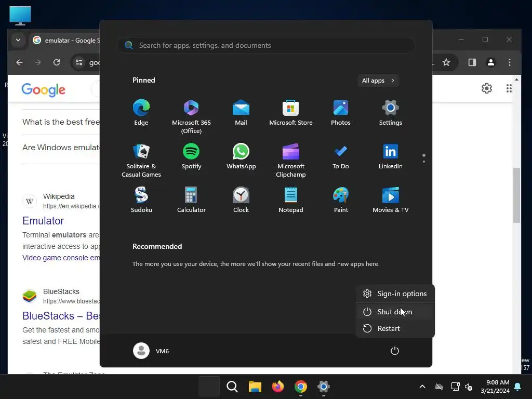Image resolution: width=532 pixels, height=399 pixels.
Task: Open Chrome three-dot menu
Action: point(509,62)
